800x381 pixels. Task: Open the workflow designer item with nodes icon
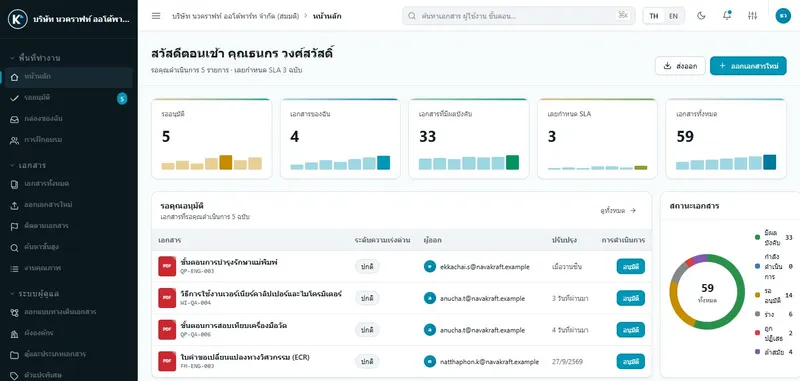pos(68,312)
